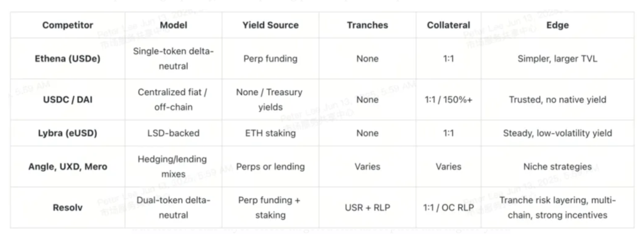Select the USR + RLP cell
This screenshot has height=236, width=644.
coord(367,208)
